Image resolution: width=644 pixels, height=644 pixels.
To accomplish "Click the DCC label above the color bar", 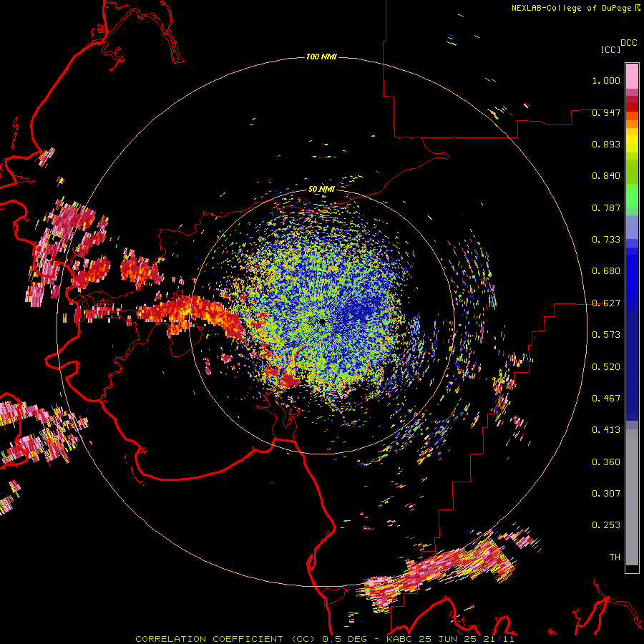I will [x=629, y=43].
